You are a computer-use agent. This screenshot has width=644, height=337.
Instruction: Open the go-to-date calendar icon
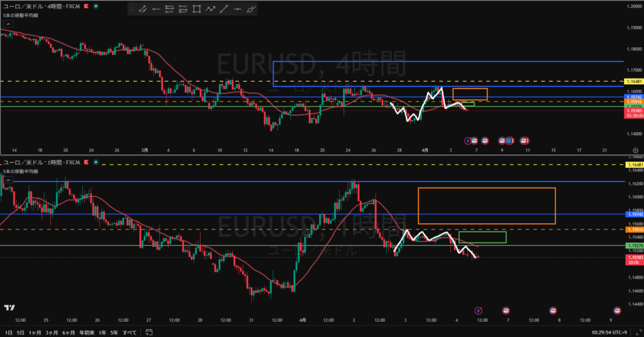click(x=148, y=331)
